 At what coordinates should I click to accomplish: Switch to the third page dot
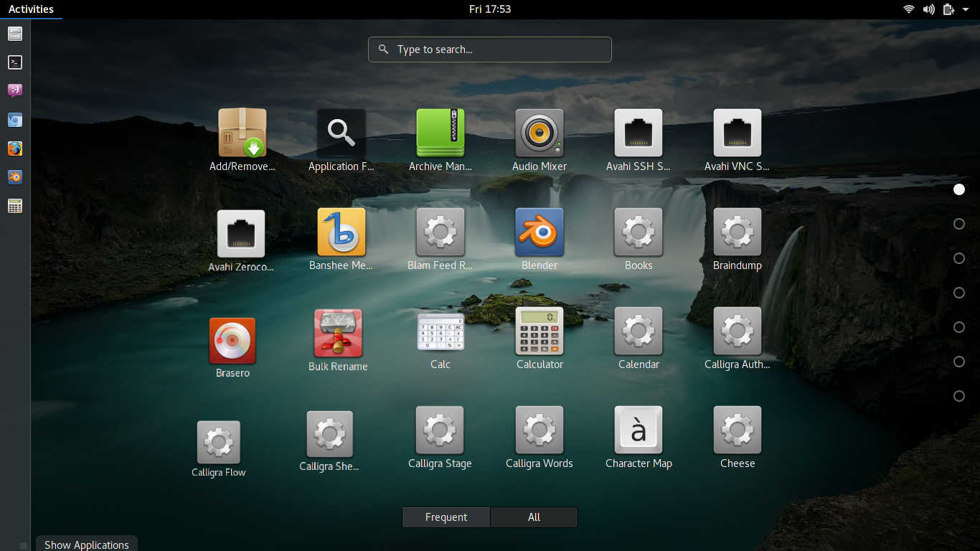[x=959, y=258]
